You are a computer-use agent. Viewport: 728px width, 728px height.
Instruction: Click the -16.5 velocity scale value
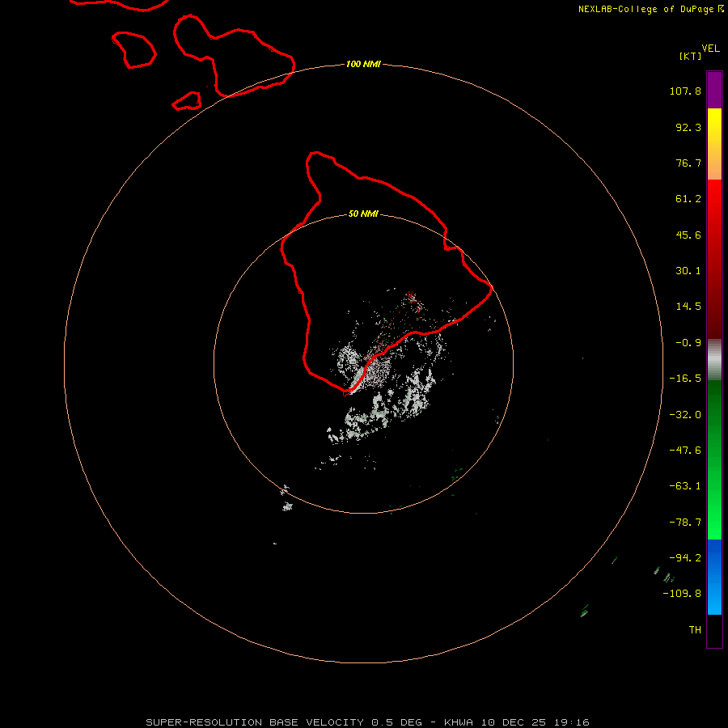click(685, 379)
